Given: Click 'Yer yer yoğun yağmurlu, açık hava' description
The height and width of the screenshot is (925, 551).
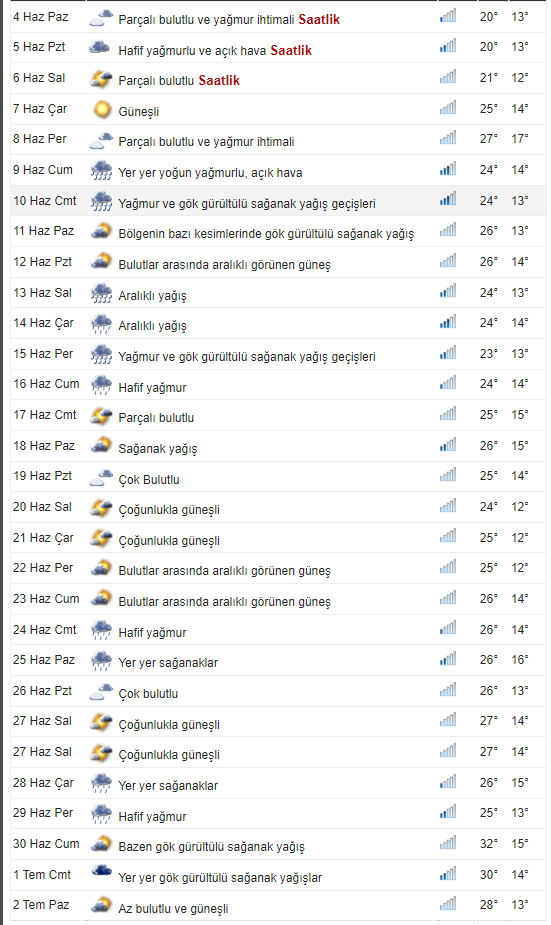Looking at the screenshot, I should pyautogui.click(x=210, y=173).
